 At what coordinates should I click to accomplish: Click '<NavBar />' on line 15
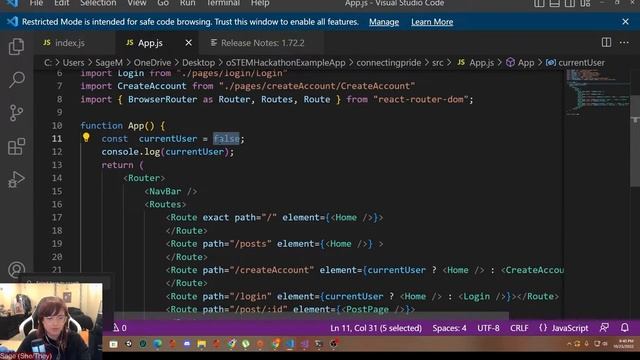click(x=171, y=191)
